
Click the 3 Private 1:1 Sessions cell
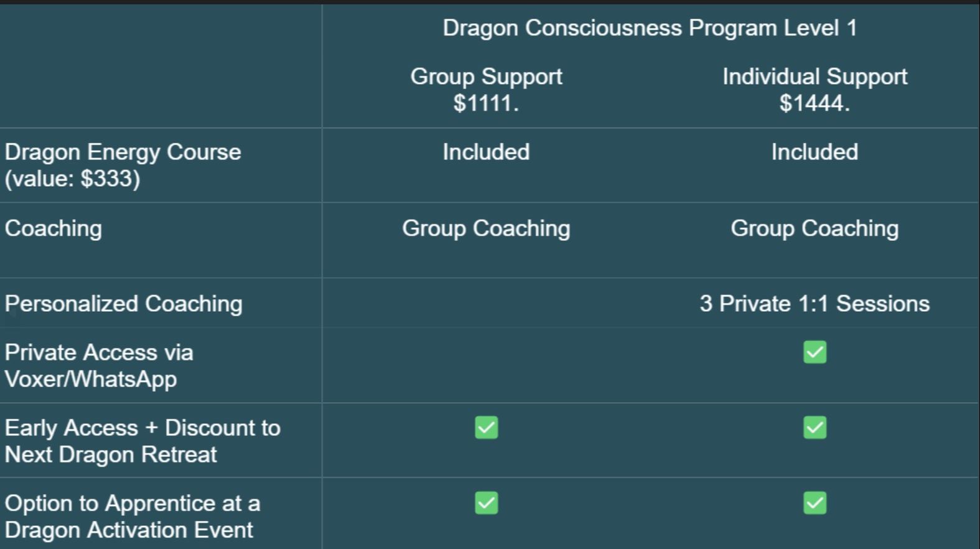click(x=814, y=304)
